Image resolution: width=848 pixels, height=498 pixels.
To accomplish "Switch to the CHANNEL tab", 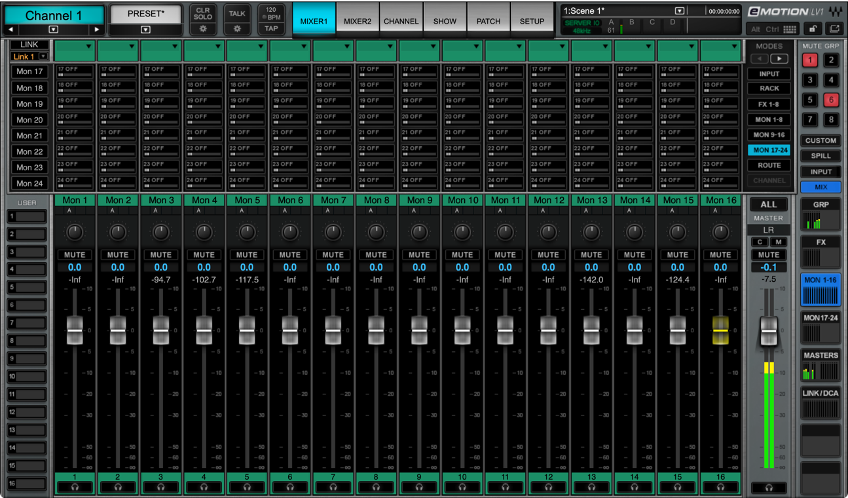I will (401, 21).
